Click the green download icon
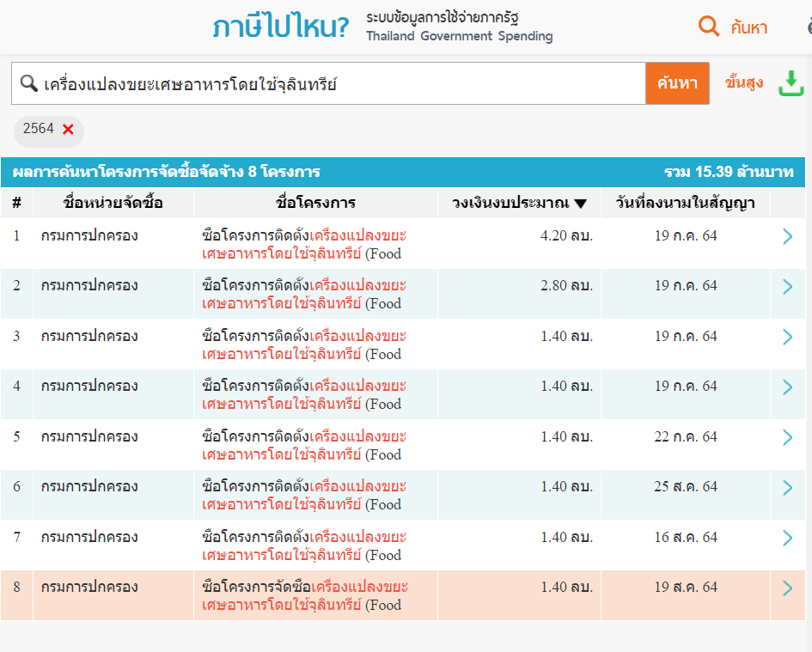The image size is (812, 652). [x=791, y=83]
